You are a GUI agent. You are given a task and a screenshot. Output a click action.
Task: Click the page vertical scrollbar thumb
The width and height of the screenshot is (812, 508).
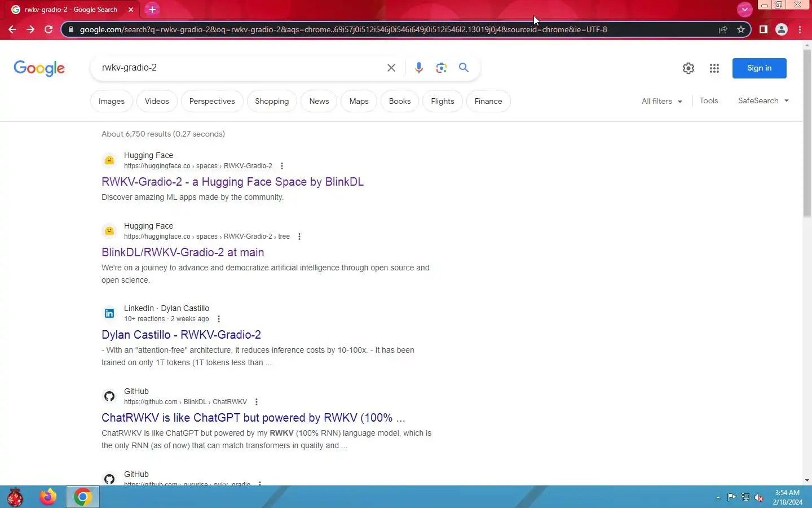(807, 133)
